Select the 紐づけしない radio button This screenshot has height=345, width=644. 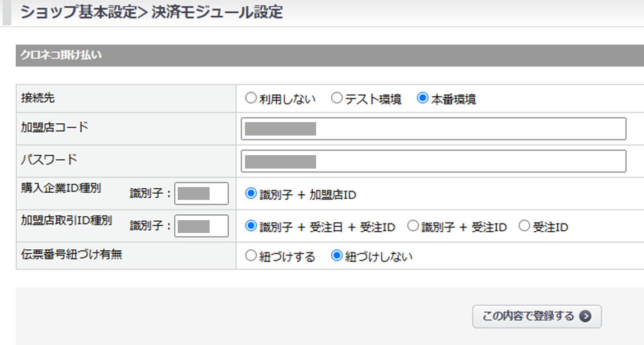tap(337, 257)
